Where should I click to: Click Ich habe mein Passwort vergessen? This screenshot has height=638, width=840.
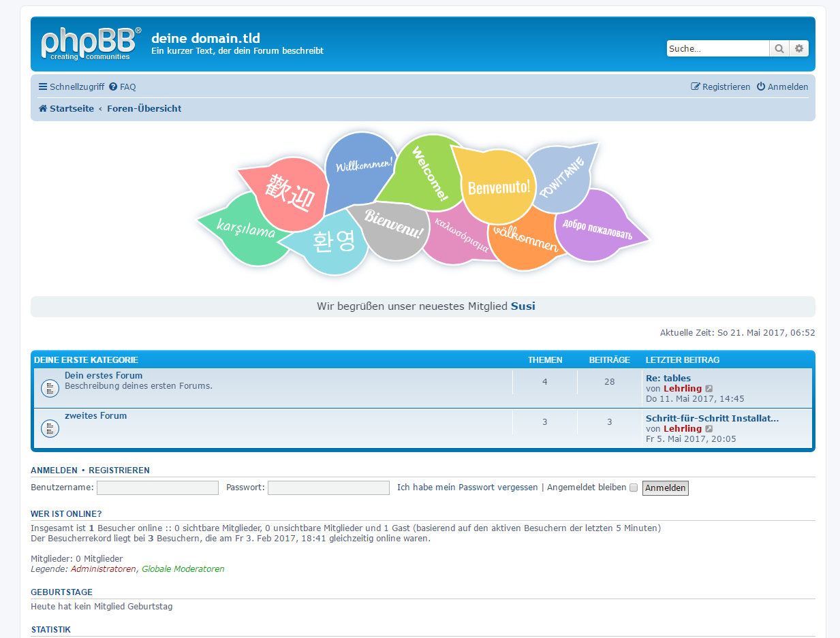[x=467, y=488]
